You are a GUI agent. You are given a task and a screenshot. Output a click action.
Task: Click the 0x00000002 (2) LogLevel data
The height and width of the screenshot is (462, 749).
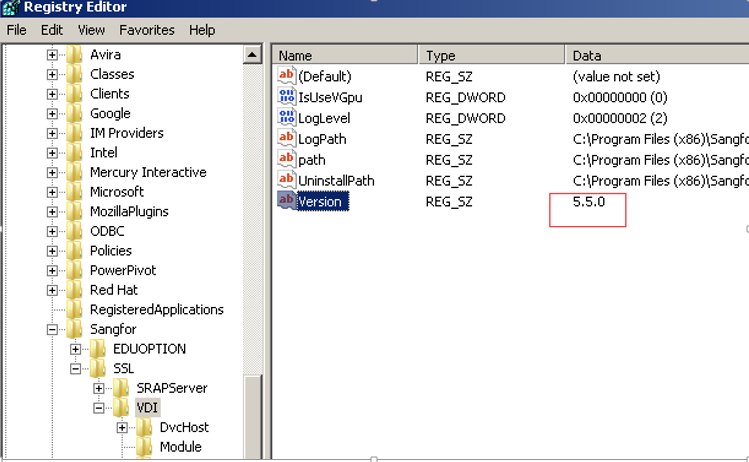pyautogui.click(x=620, y=118)
